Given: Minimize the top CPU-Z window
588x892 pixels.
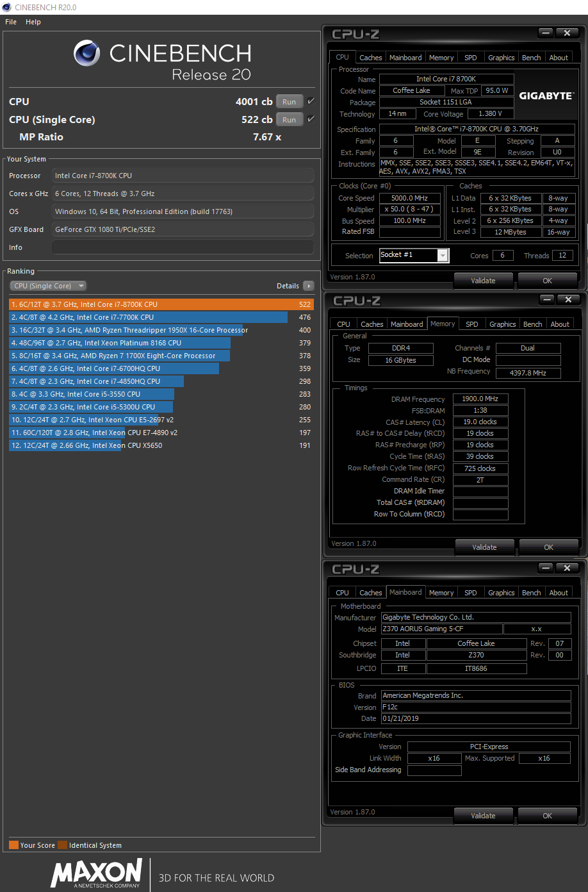Looking at the screenshot, I should (546, 33).
